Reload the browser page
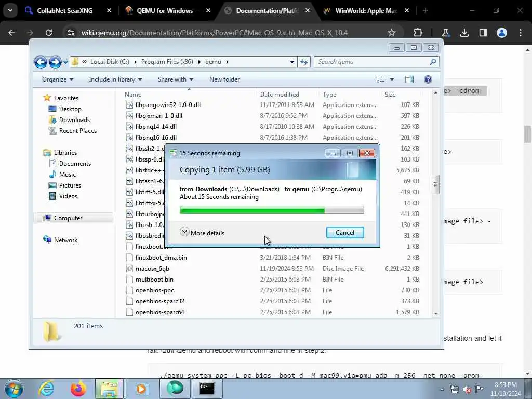Screen dimensions: 532x399 (x=49, y=33)
